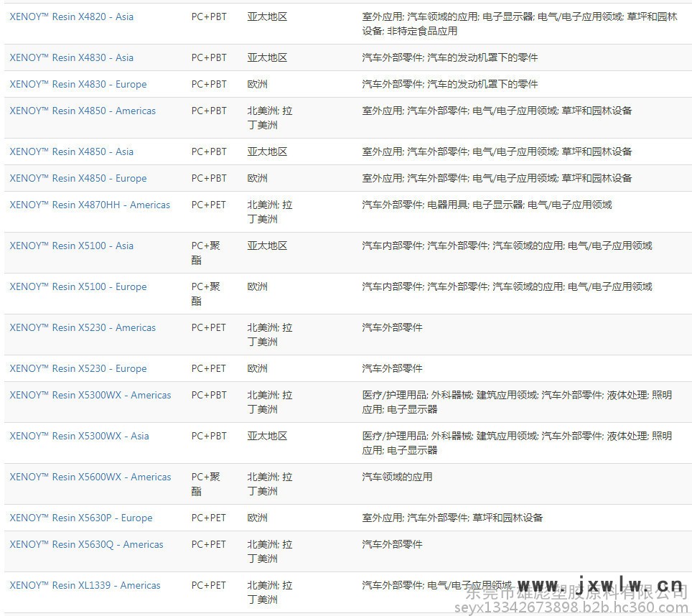Viewport: 692px width, 616px height.
Task: Select XENOY Resin XL1339 - Americas link
Action: pyautogui.click(x=85, y=585)
